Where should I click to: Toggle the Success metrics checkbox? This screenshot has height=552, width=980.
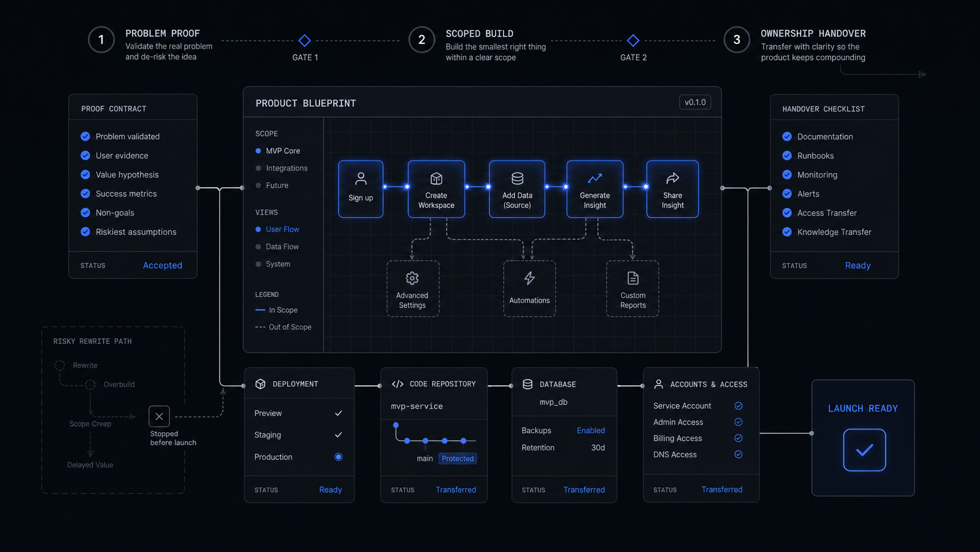86,194
